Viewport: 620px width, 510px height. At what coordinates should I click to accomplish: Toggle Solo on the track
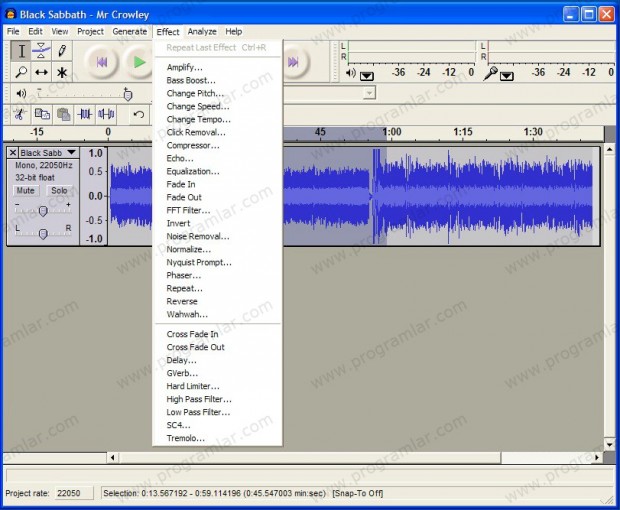[59, 191]
